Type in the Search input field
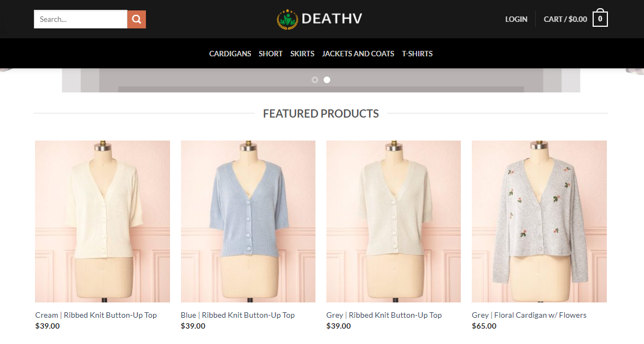This screenshot has width=644, height=344. tap(80, 19)
